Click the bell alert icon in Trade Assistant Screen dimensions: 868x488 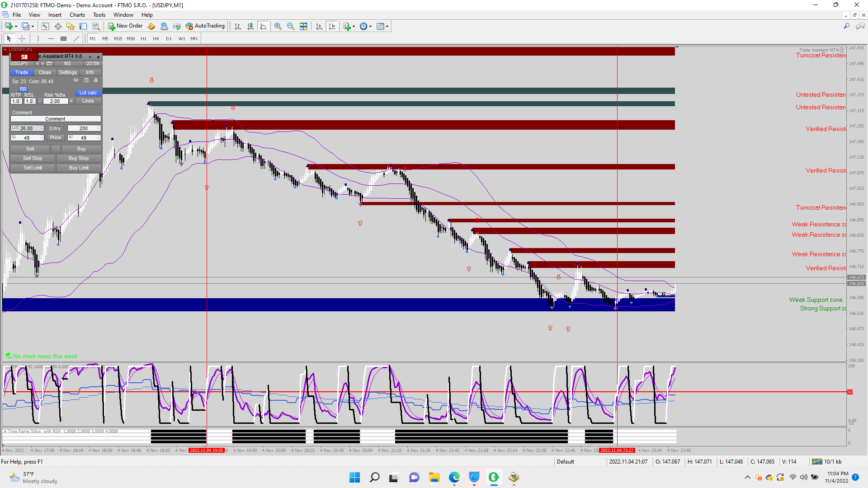pyautogui.click(x=96, y=80)
